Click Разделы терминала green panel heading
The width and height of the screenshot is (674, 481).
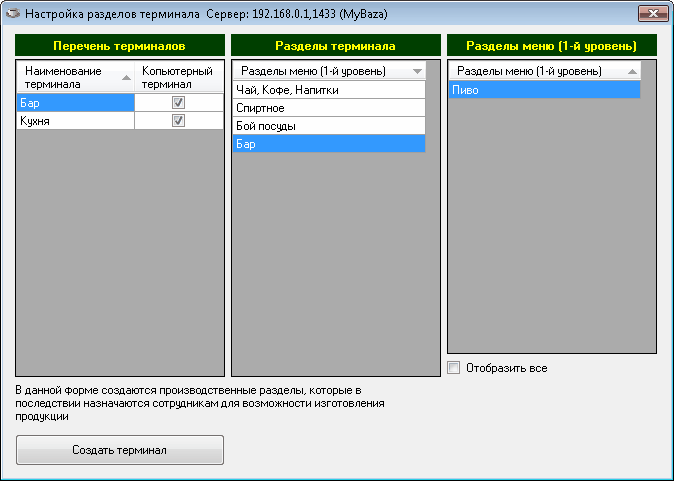pyautogui.click(x=335, y=46)
